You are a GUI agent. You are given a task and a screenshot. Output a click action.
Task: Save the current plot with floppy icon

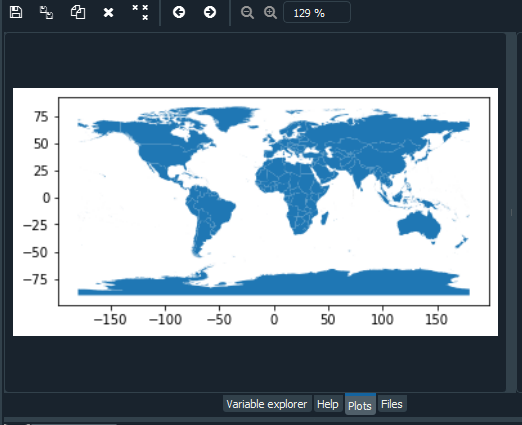pos(16,13)
